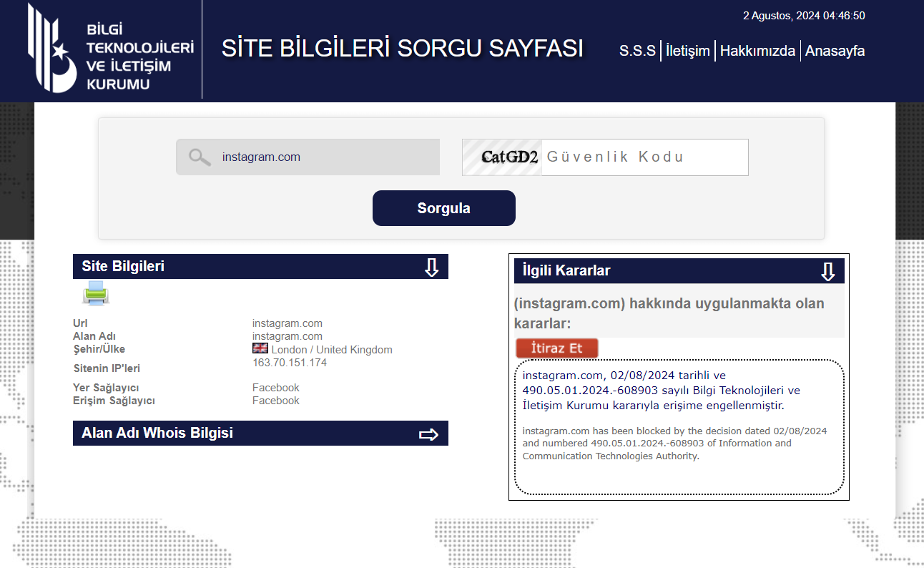
Task: Click the date and time display
Action: (x=805, y=16)
